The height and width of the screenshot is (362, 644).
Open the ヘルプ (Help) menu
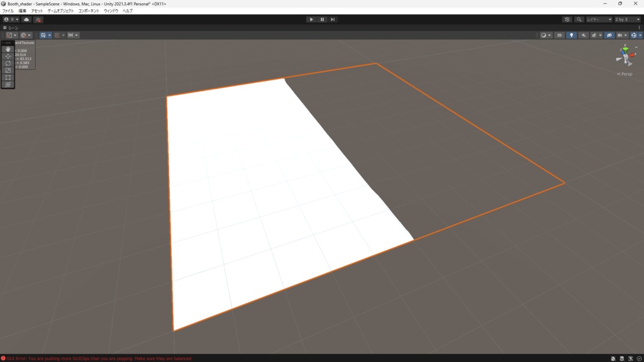(x=127, y=11)
